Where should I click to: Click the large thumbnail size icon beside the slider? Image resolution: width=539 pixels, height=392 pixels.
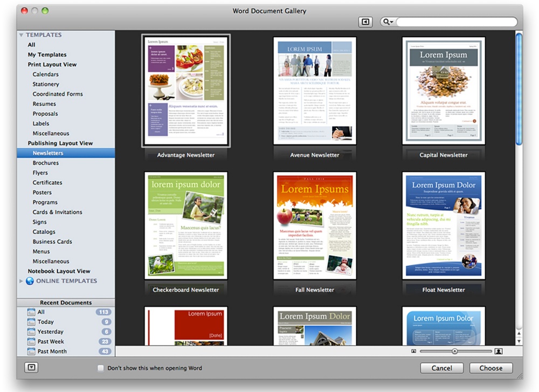pyautogui.click(x=497, y=350)
